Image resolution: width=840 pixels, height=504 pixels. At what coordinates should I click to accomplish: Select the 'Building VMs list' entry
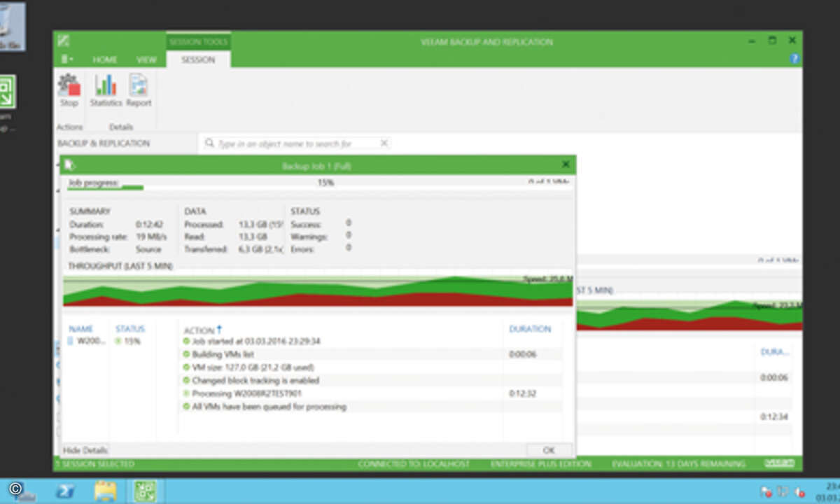[371, 354]
